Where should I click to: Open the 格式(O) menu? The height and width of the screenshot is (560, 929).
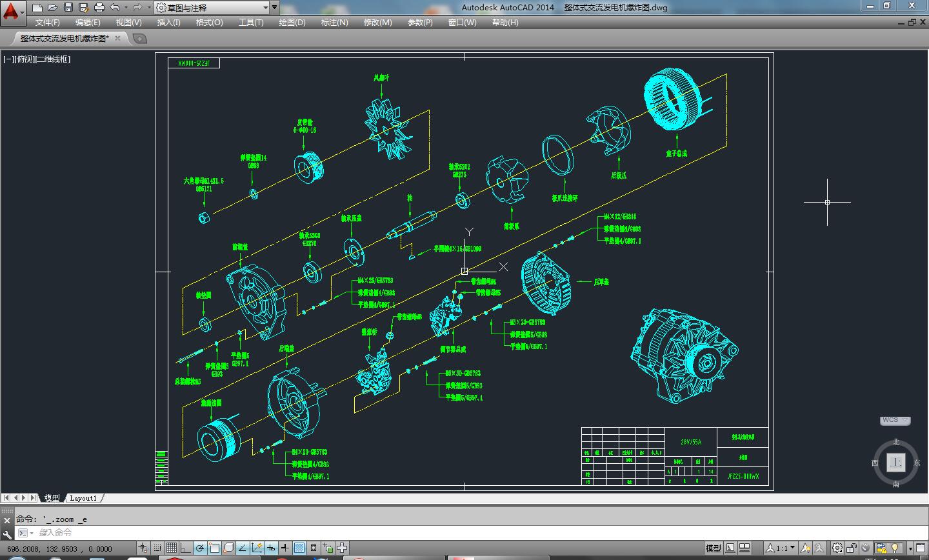[x=210, y=23]
